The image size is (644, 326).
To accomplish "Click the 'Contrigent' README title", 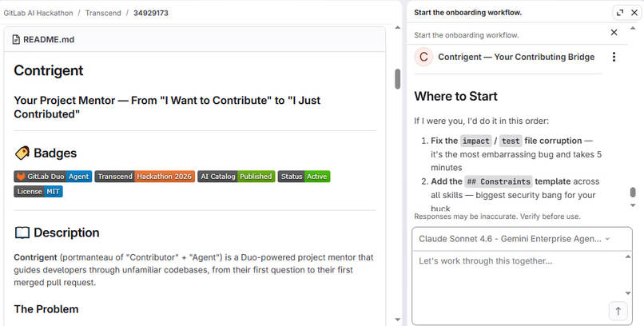I will (49, 70).
